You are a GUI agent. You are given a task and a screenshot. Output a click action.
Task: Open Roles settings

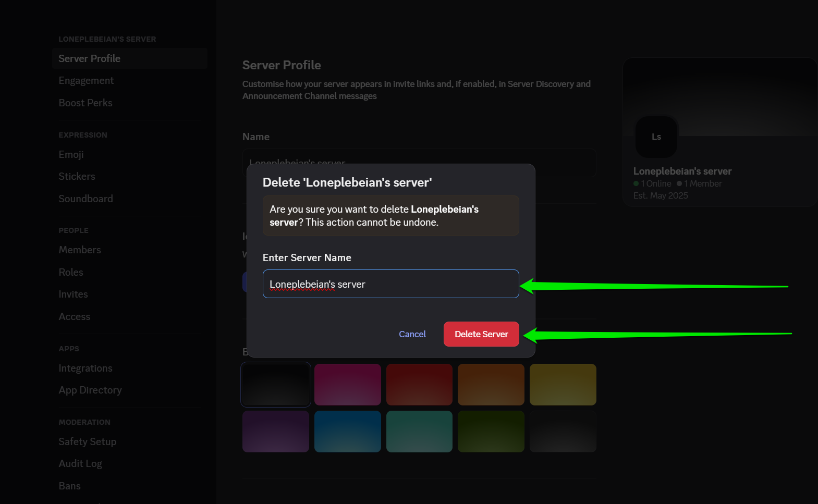click(71, 273)
